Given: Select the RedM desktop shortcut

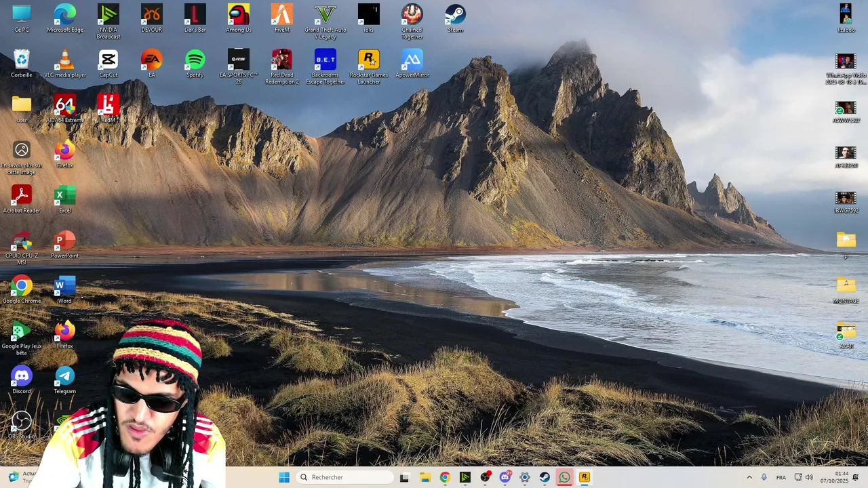Looking at the screenshot, I should (x=108, y=108).
